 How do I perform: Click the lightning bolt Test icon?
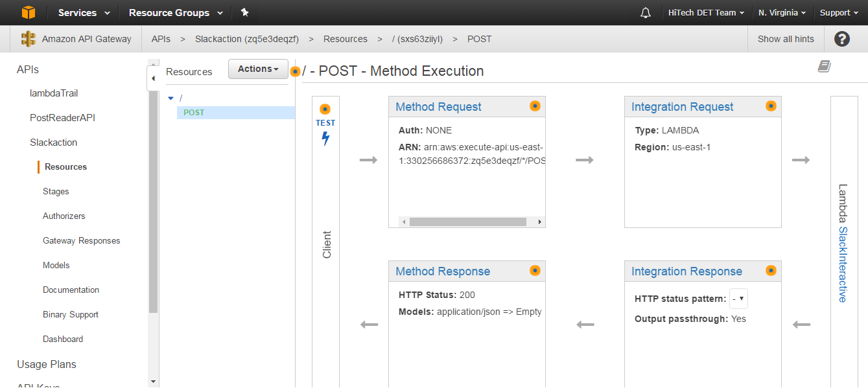coord(325,138)
